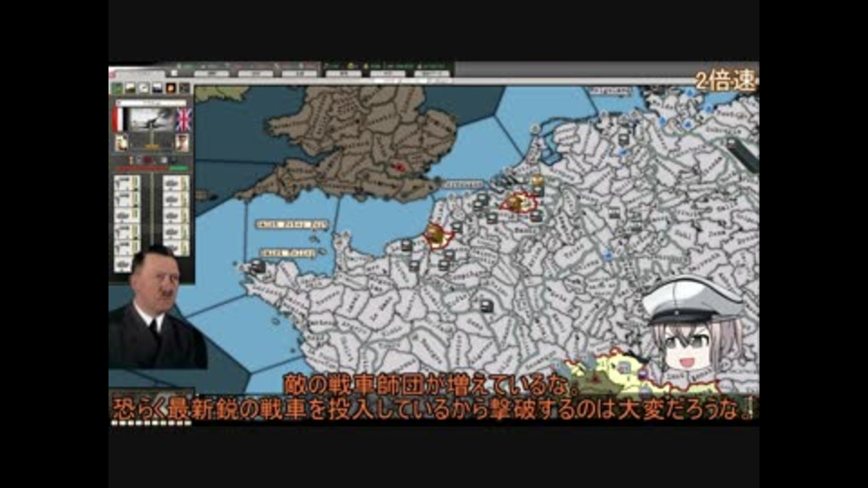This screenshot has height=488, width=868.
Task: Open the British commander portrait in battle panel
Action: (182, 144)
